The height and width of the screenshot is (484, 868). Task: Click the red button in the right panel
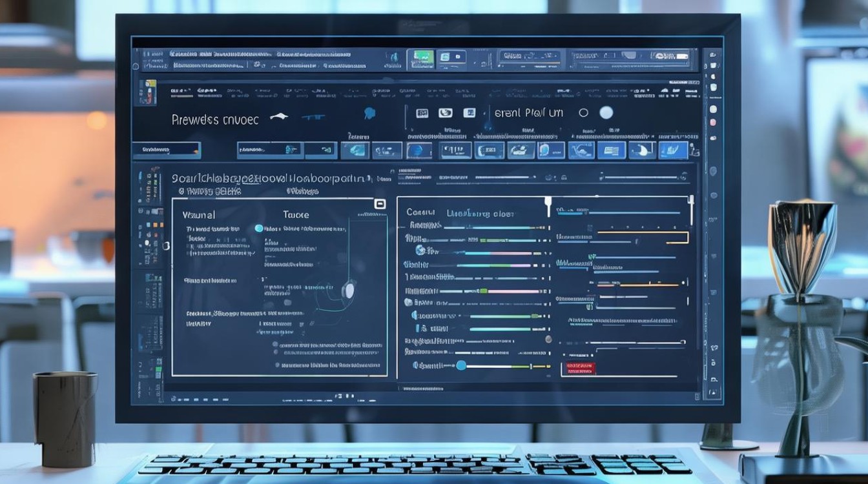point(581,368)
